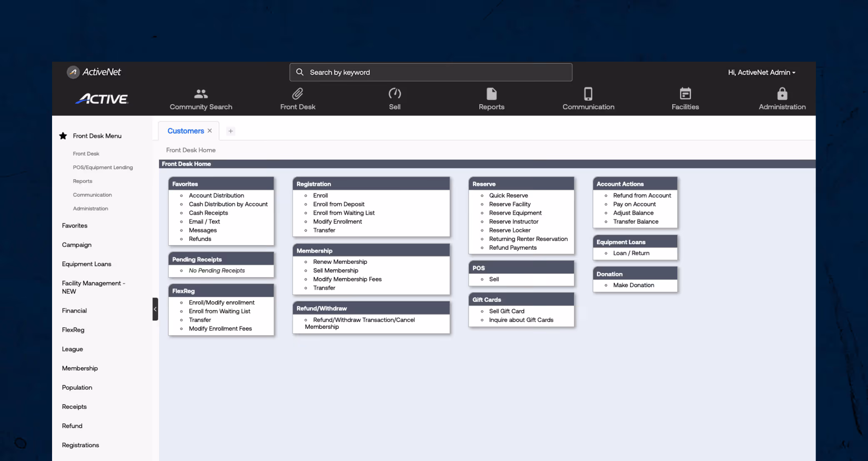Click the Communication phone icon
The width and height of the screenshot is (868, 461).
click(x=588, y=94)
